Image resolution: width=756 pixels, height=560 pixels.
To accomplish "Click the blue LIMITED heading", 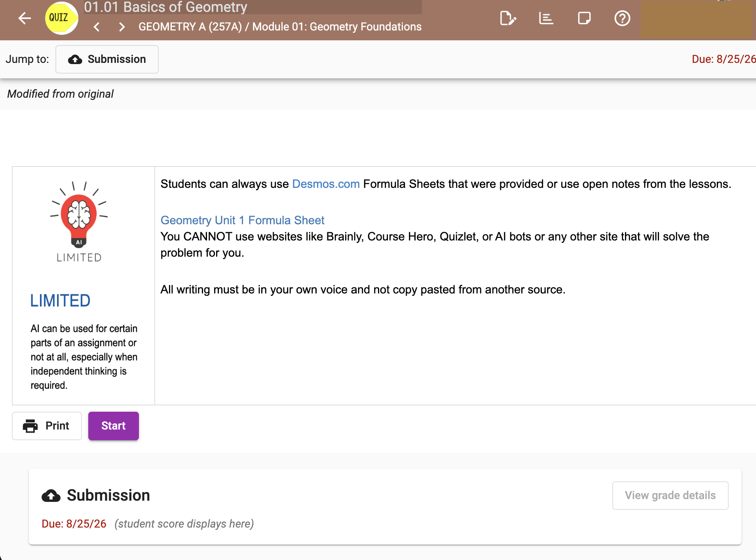I will 60,301.
